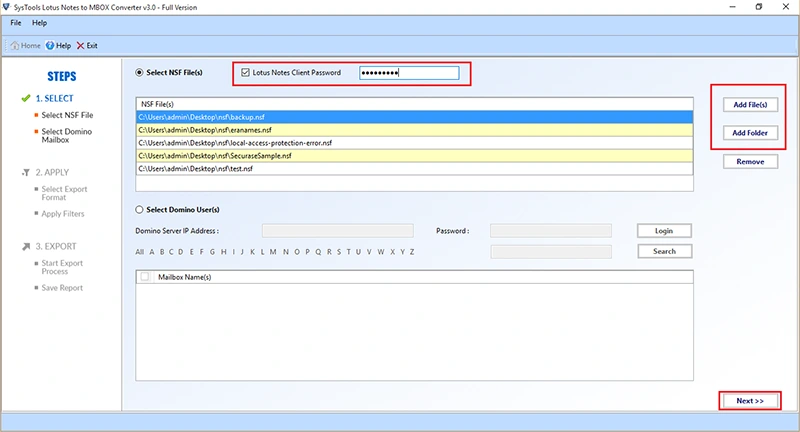Click the search text field beside Search button
Image resolution: width=800 pixels, height=432 pixels.
tap(551, 251)
